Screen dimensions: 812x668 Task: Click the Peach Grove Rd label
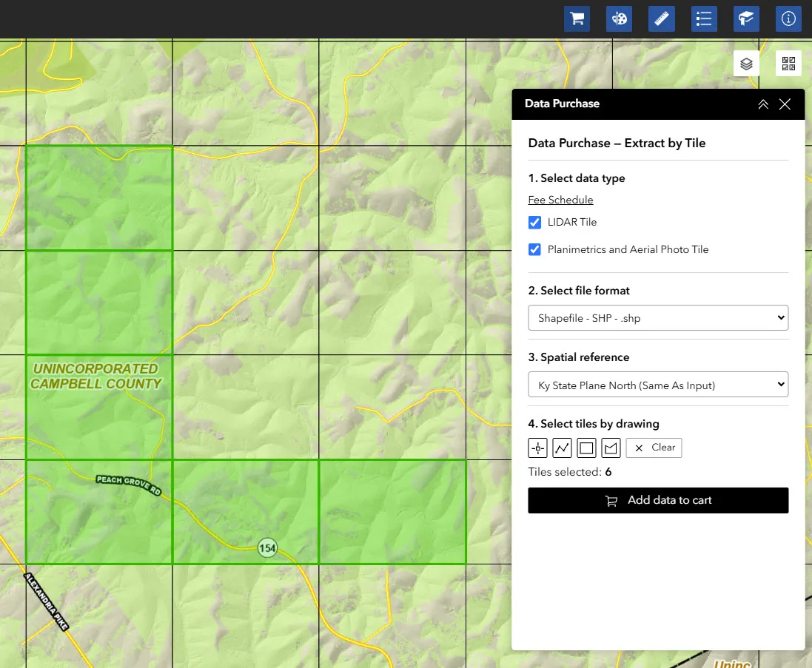(129, 485)
